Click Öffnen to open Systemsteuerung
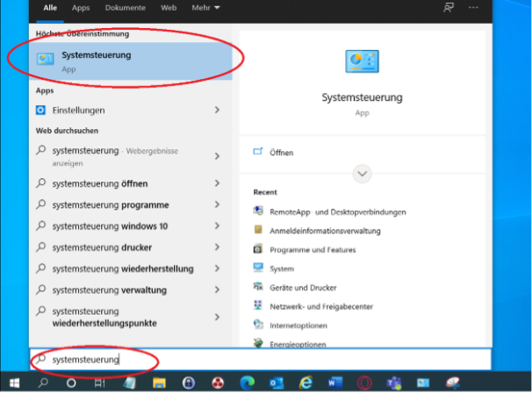Screen dimensions: 532x393 pos(281,153)
